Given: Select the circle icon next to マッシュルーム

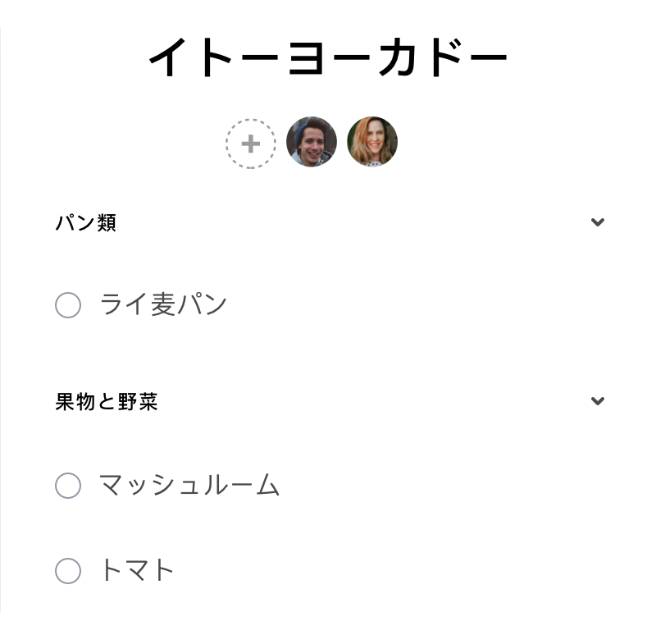Looking at the screenshot, I should [68, 486].
